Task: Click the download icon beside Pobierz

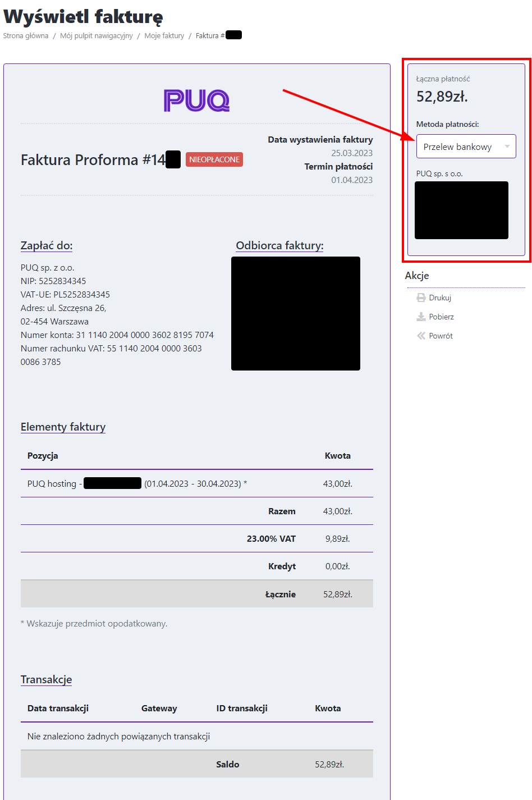Action: click(421, 317)
